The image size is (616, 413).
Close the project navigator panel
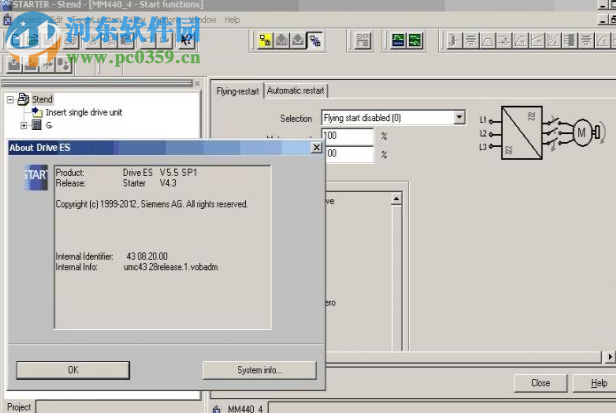pos(197,84)
